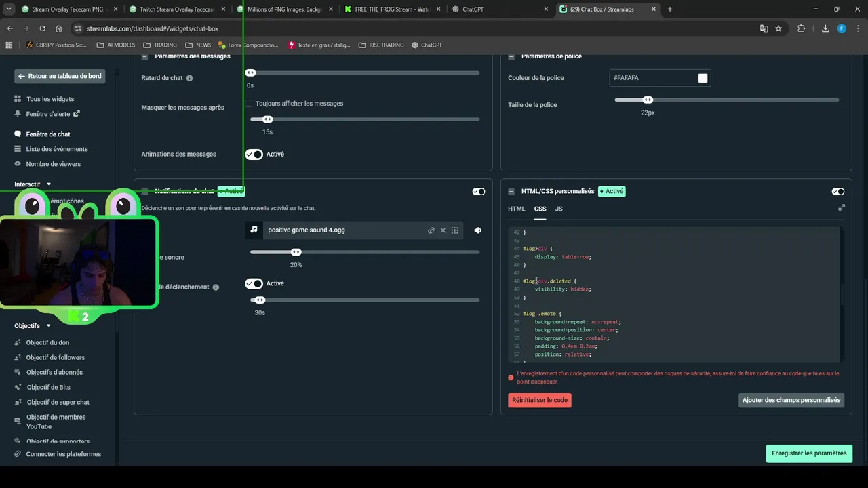Click Réinitialiser le code button
868x488 pixels.
click(540, 400)
